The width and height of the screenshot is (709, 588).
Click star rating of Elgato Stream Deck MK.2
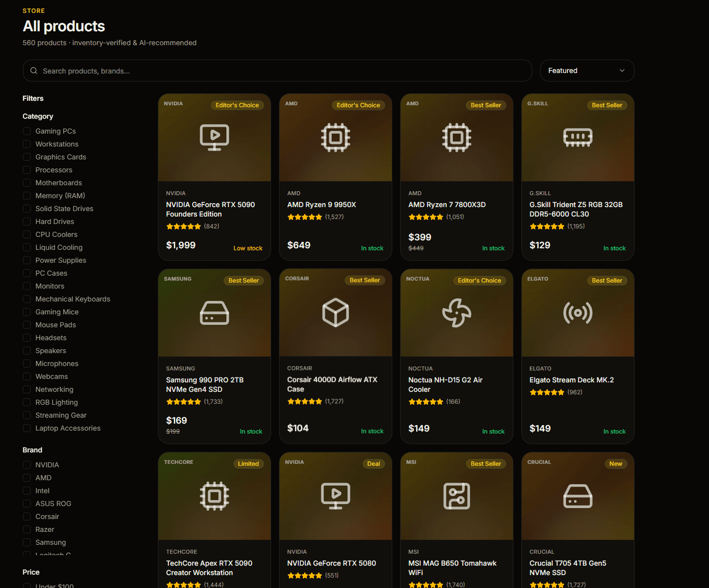pos(547,392)
